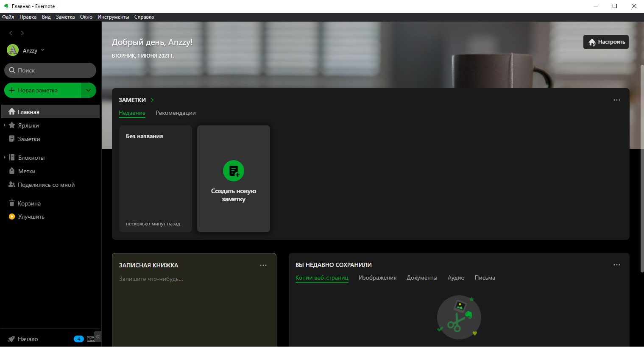Click the Улучшить upgrade icon
Image resolution: width=644 pixels, height=347 pixels.
click(11, 217)
